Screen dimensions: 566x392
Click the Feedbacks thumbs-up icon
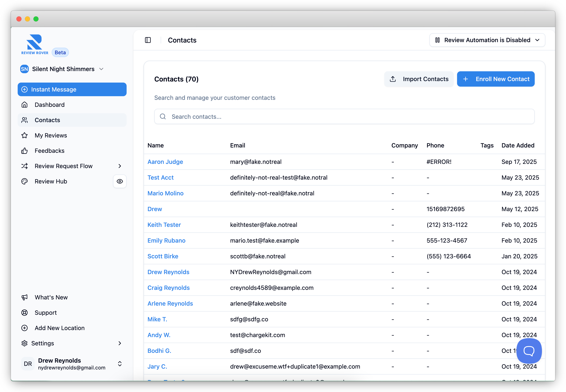point(24,151)
